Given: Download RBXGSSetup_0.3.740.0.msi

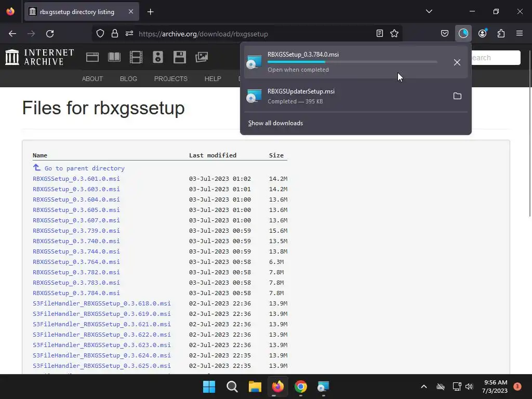Looking at the screenshot, I should tap(76, 241).
